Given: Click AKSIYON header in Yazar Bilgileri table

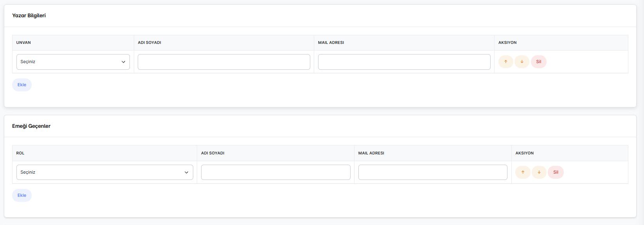Looking at the screenshot, I should tap(507, 43).
